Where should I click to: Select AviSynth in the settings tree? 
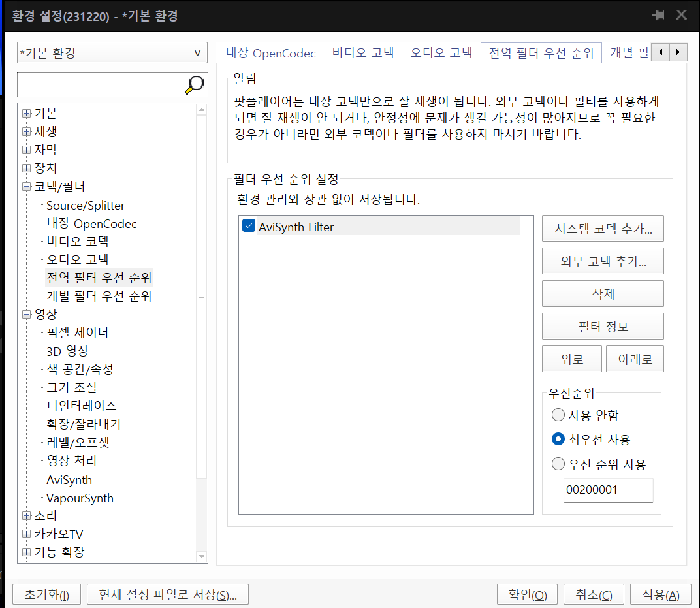(69, 479)
